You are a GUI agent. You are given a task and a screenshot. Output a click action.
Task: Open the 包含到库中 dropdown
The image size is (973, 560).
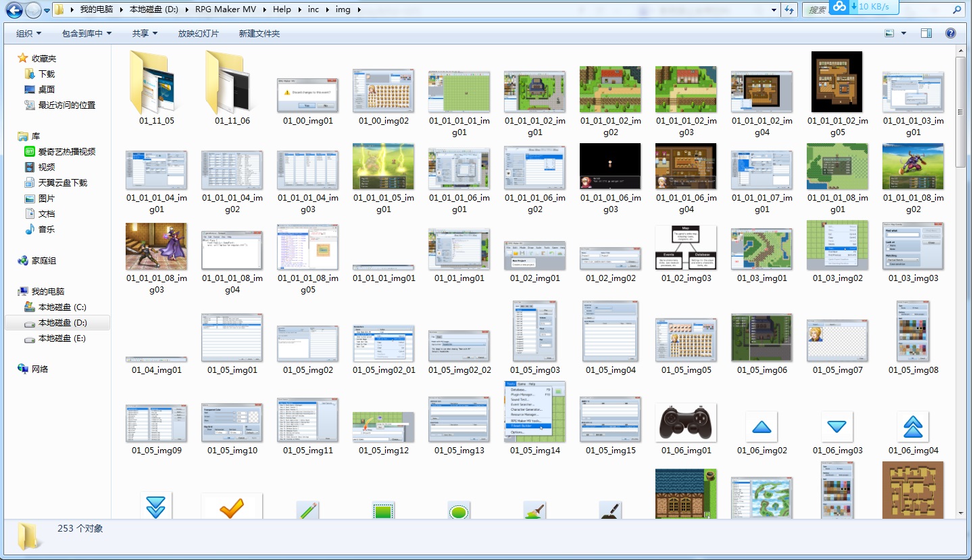86,33
